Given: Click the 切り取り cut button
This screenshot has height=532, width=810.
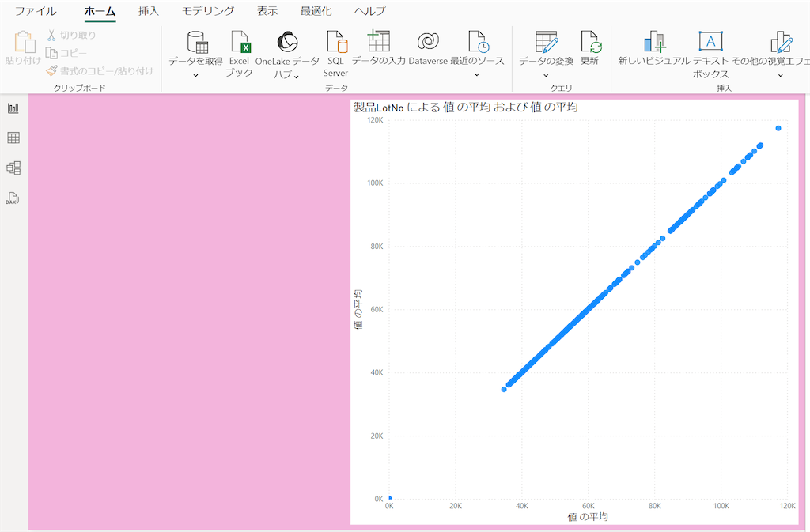Looking at the screenshot, I should [x=71, y=35].
